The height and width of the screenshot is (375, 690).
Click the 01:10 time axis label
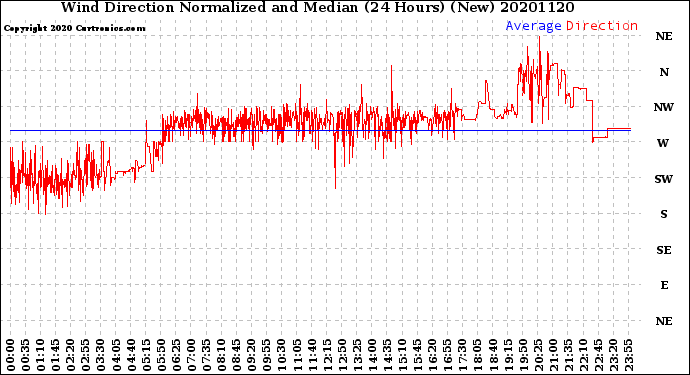pos(40,355)
